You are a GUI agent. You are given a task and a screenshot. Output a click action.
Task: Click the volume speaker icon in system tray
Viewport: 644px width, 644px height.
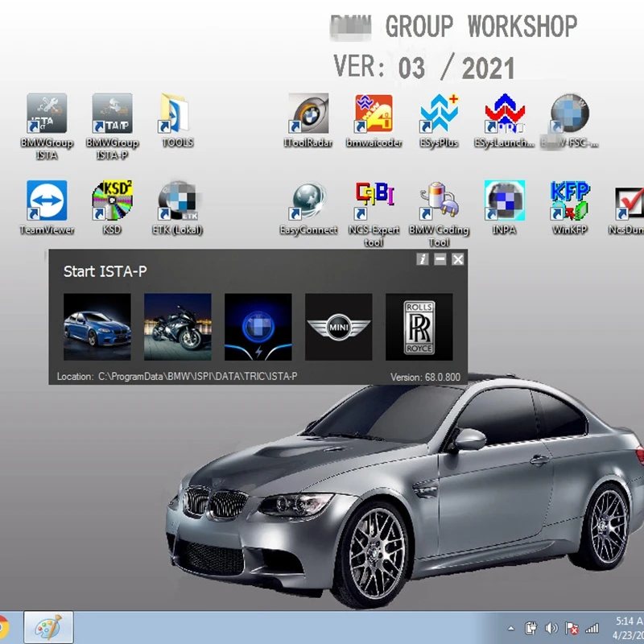[552, 628]
